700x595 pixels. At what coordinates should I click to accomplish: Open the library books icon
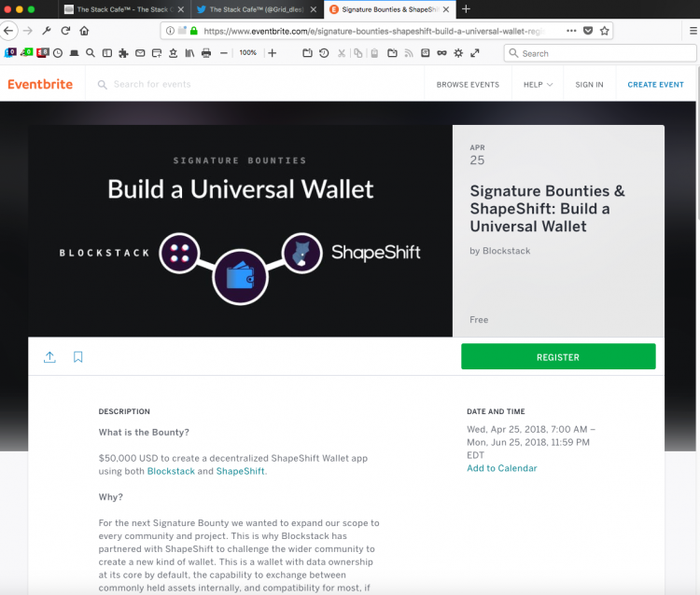(189, 53)
